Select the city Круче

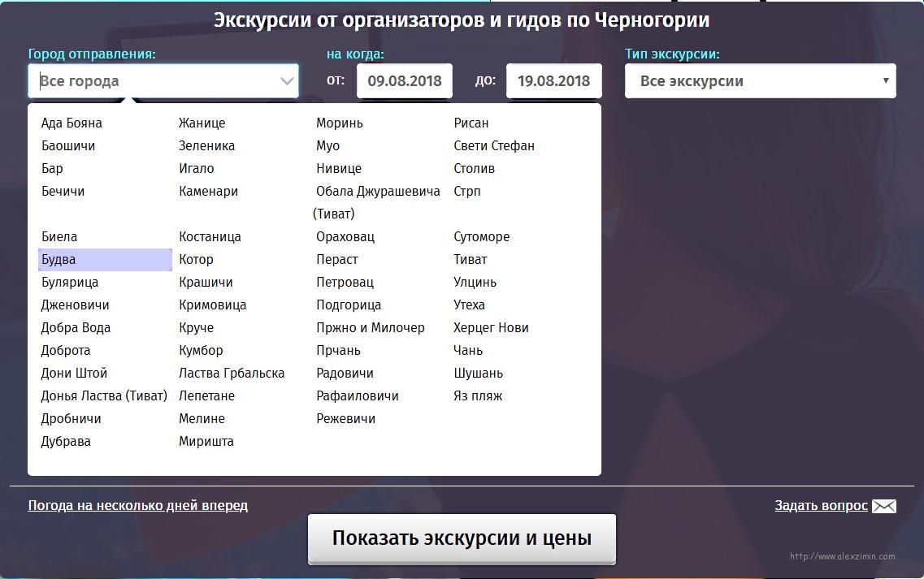pyautogui.click(x=196, y=328)
